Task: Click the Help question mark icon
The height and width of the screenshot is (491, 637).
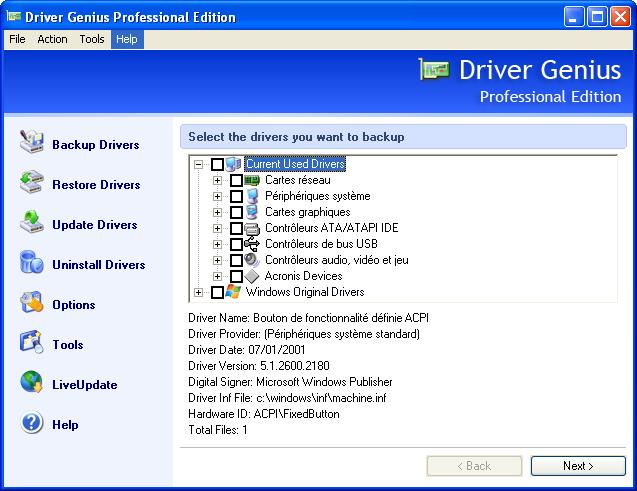Action: pos(32,424)
